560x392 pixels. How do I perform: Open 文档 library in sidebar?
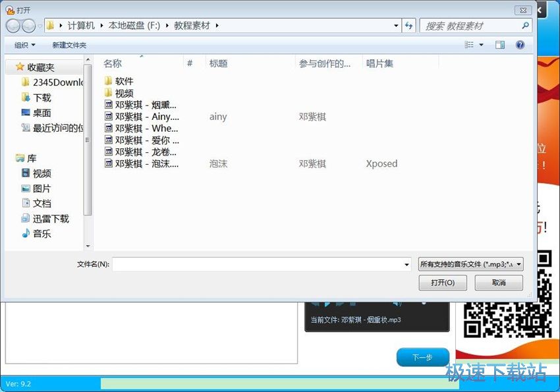[x=36, y=203]
